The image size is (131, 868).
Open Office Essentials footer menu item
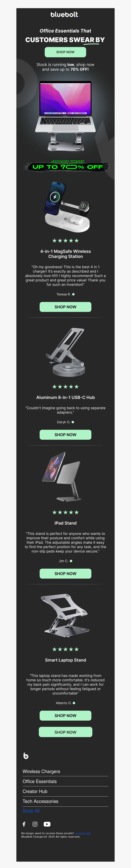tap(65, 781)
